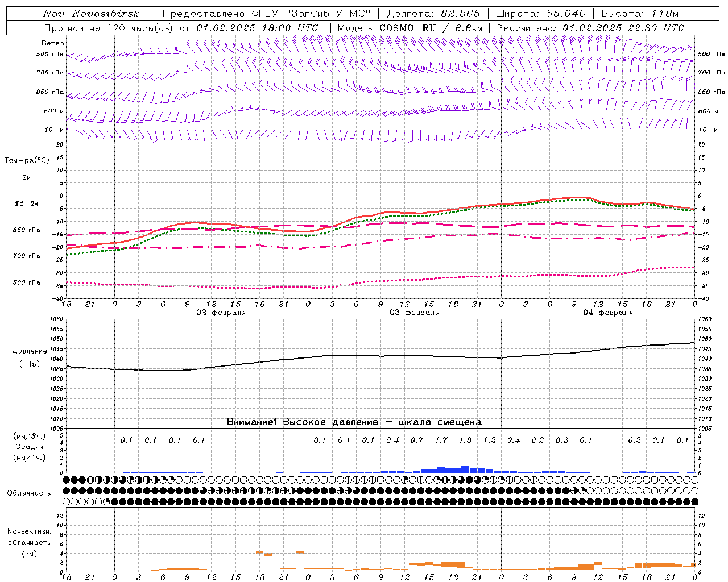728x582 pixels.
Task: Click the '2м' temperature legend entry
Action: (27, 178)
